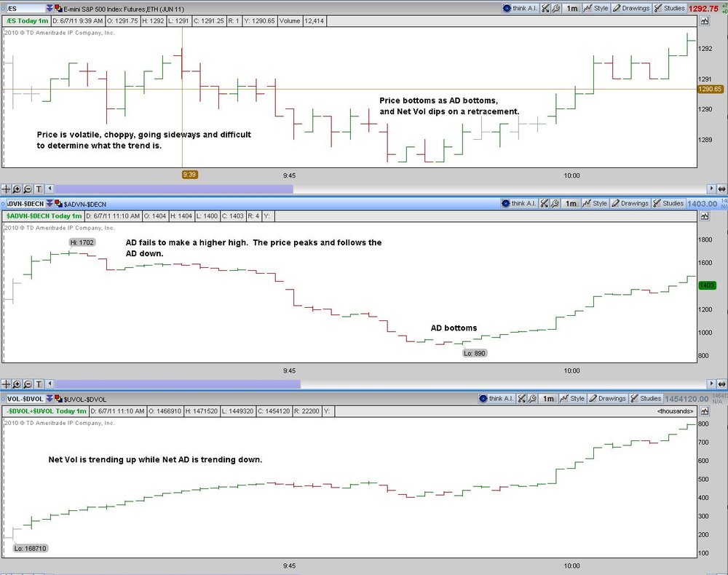Click Volume 12,414 field in /ES data bar
728x575 pixels.
click(301, 21)
